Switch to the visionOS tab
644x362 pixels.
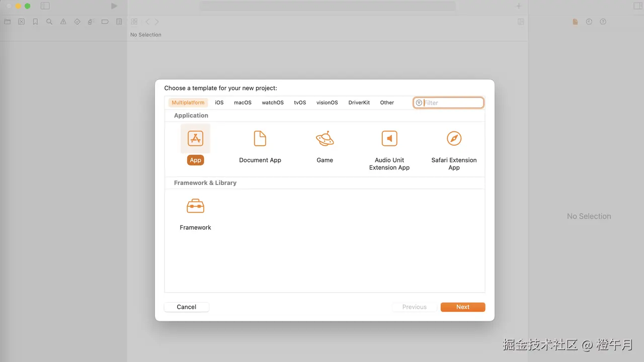327,103
